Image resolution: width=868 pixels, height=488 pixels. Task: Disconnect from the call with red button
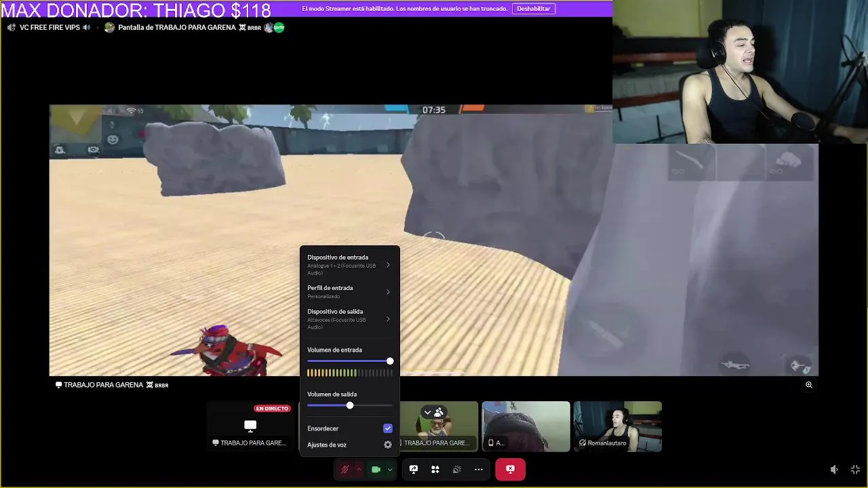(x=510, y=469)
